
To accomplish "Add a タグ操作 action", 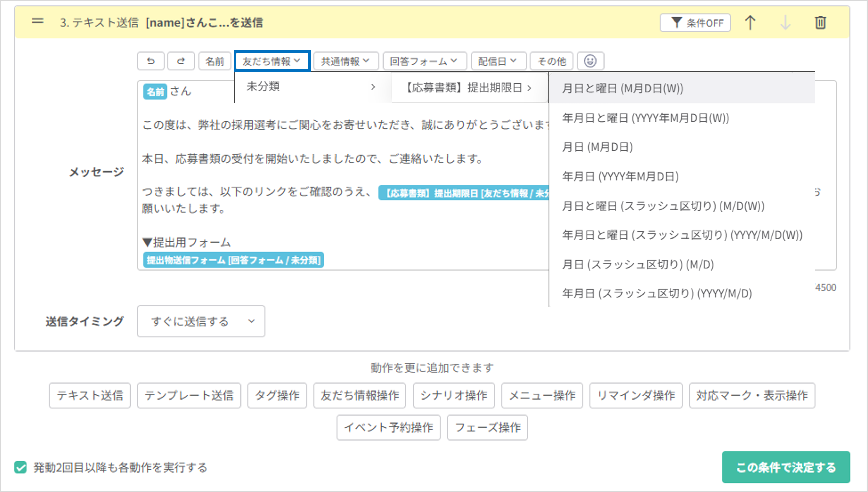I will [x=277, y=395].
